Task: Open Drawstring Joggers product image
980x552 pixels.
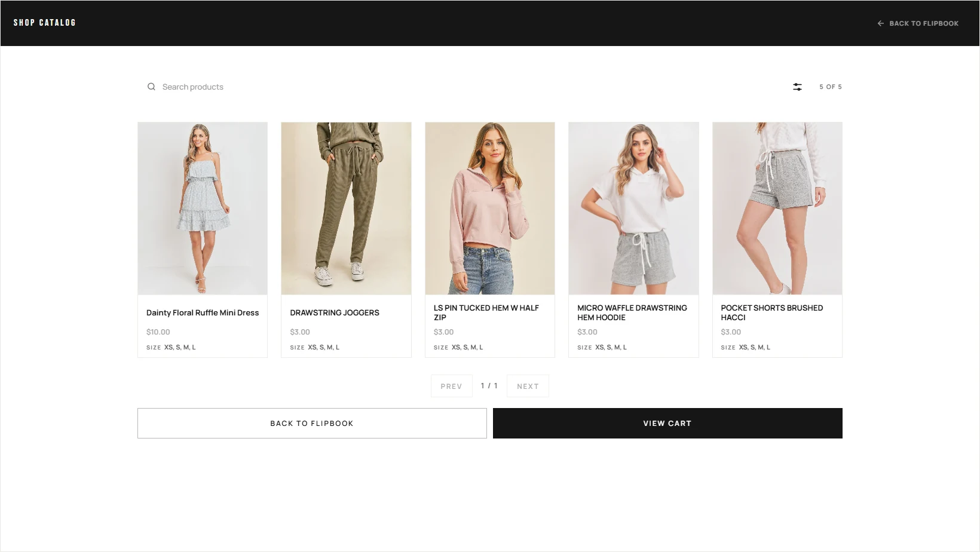Action: click(x=346, y=208)
